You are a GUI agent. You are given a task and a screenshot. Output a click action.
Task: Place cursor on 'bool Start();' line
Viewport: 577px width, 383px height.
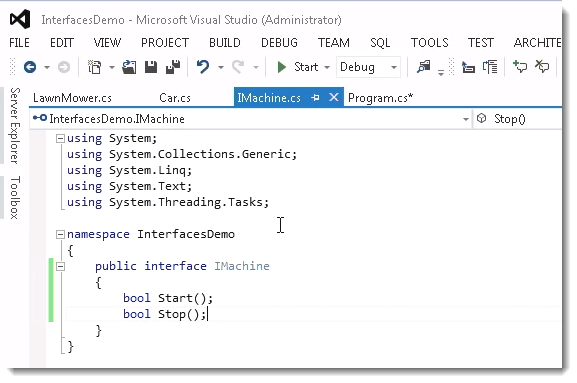click(x=168, y=298)
